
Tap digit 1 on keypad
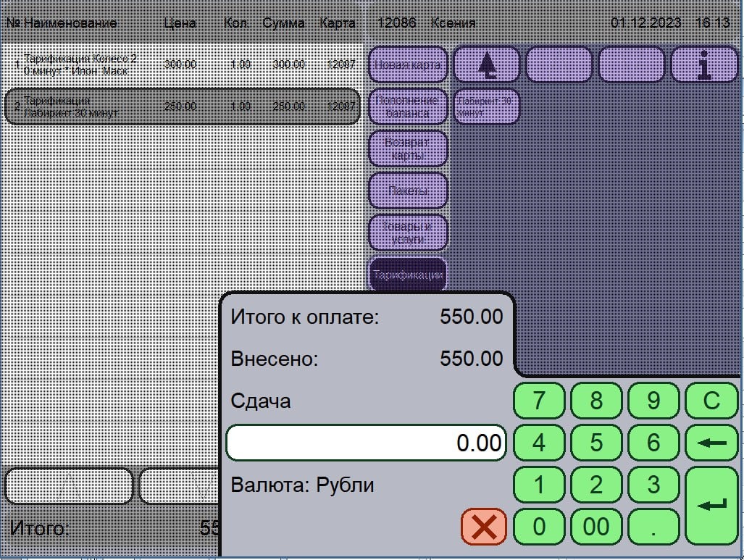tap(539, 485)
